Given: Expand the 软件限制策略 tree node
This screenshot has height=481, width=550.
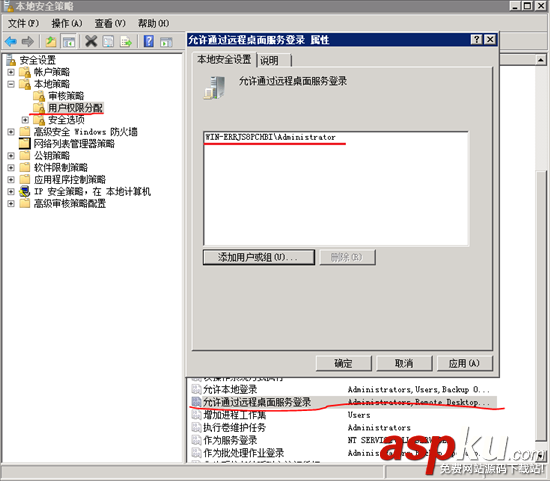Looking at the screenshot, I should click(x=11, y=168).
